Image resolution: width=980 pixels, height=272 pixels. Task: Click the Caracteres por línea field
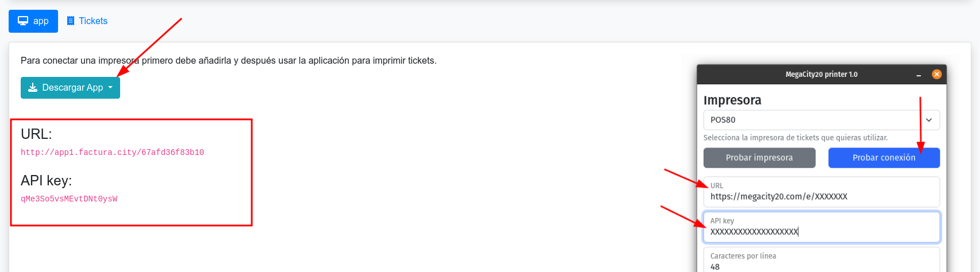tap(821, 266)
